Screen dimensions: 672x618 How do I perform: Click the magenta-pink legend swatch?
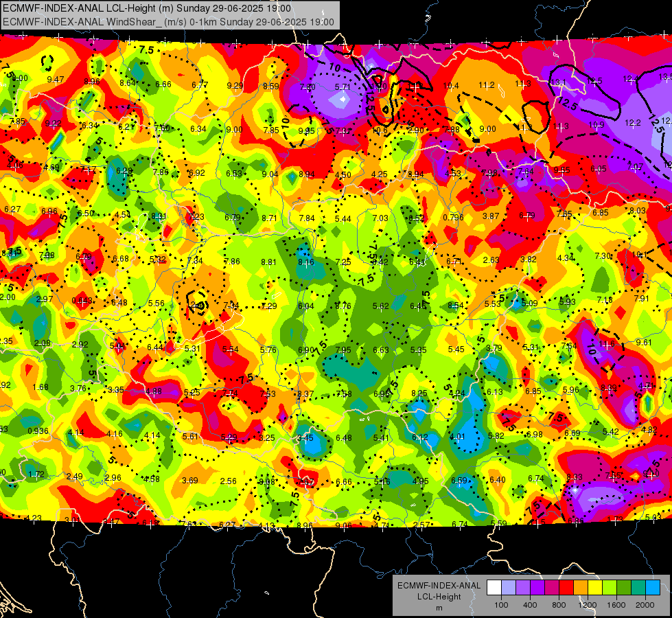coord(552,588)
